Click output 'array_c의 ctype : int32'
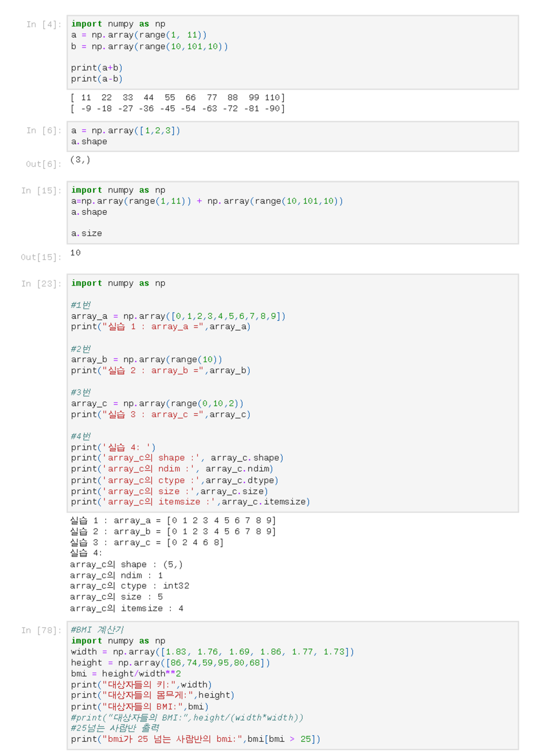This screenshot has width=534, height=756. [129, 586]
